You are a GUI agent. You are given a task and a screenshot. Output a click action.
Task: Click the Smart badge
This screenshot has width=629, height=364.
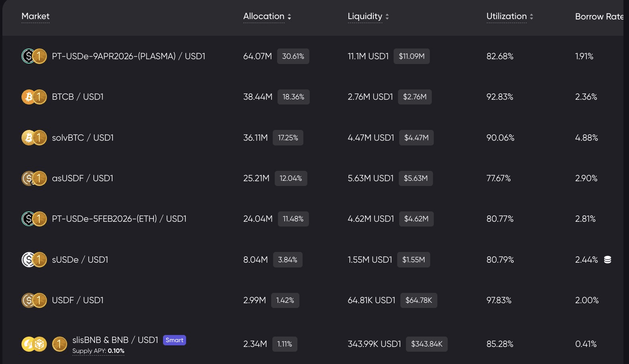[175, 340]
